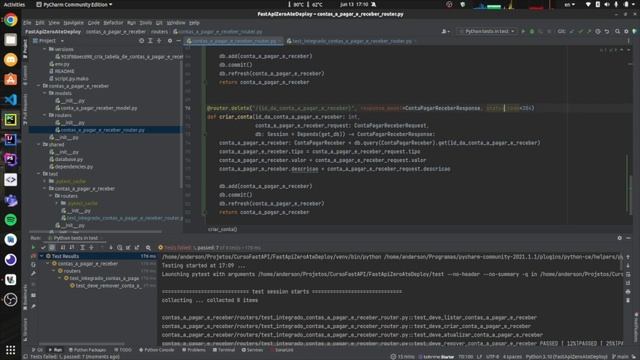Toggle the Project tool window stripe button
The height and width of the screenshot is (360, 640).
click(x=25, y=48)
